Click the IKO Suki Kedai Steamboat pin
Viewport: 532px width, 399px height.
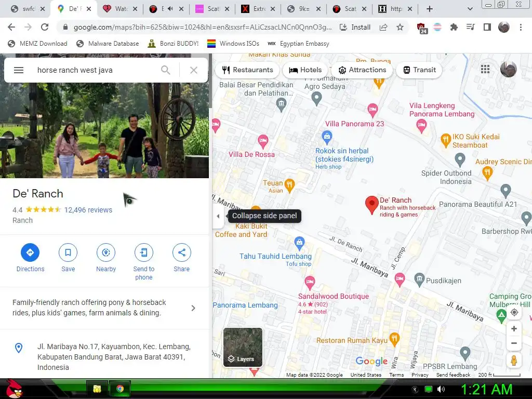pyautogui.click(x=445, y=141)
